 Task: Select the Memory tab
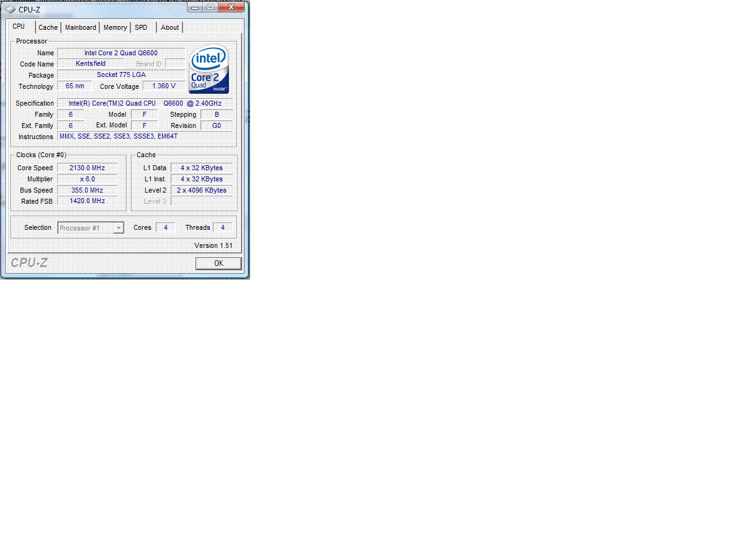(115, 27)
